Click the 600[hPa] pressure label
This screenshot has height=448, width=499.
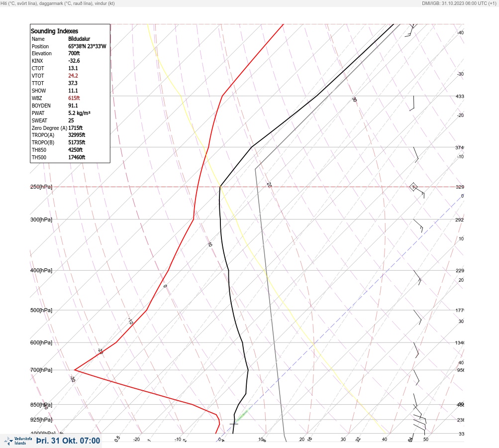click(x=41, y=343)
